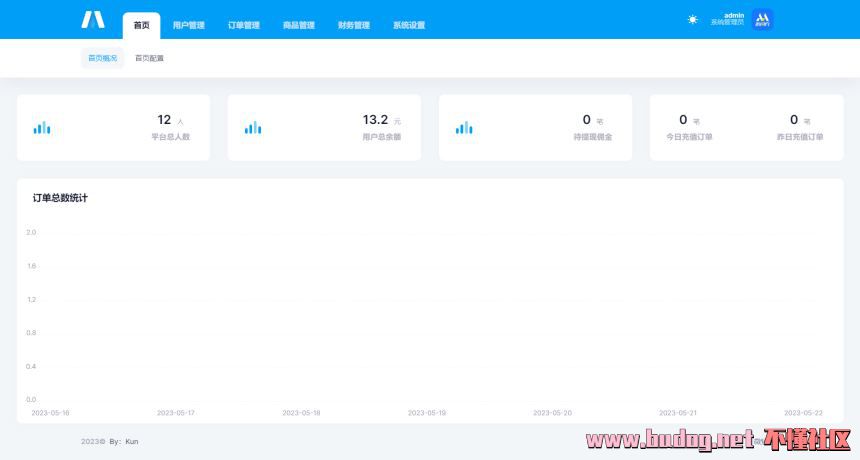Open the 财务管理 menu
Viewport: 860px width, 460px height.
tap(354, 25)
